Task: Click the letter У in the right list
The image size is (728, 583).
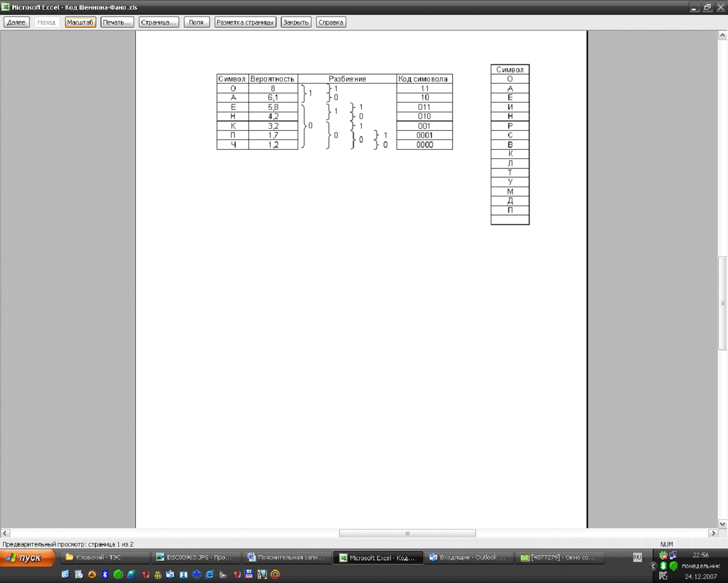Action: pos(510,182)
